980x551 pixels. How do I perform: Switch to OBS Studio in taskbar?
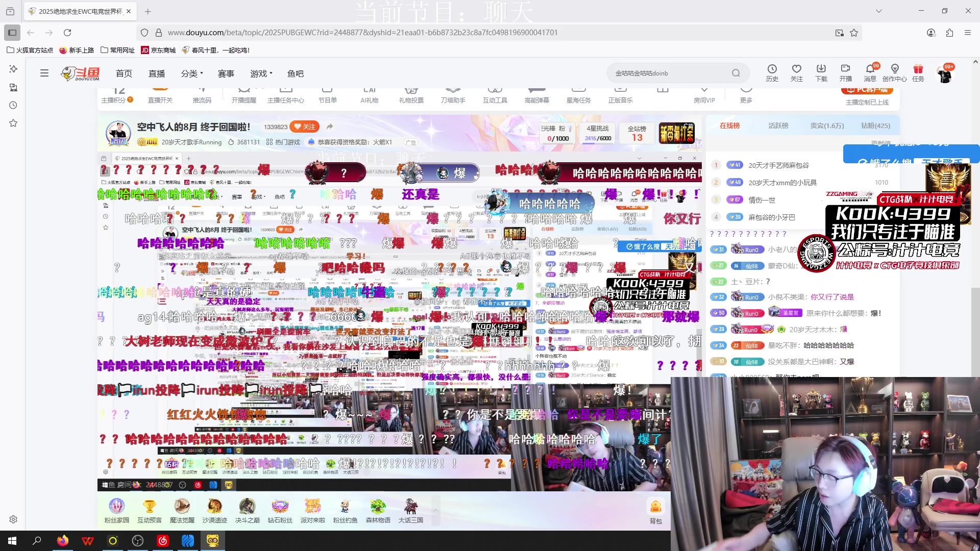(138, 541)
